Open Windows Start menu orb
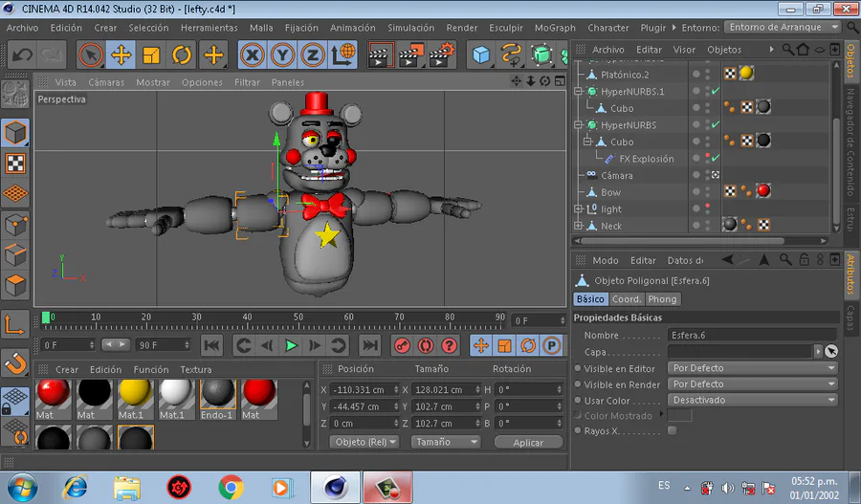861x504 pixels. point(23,488)
